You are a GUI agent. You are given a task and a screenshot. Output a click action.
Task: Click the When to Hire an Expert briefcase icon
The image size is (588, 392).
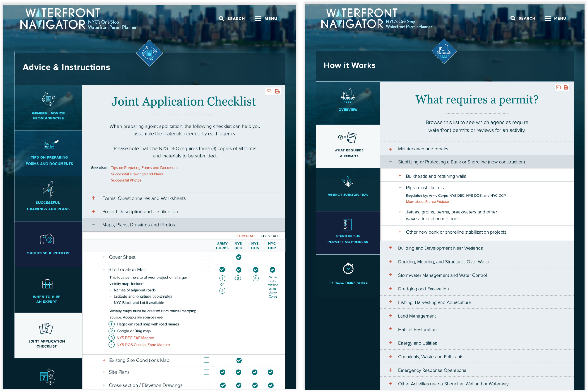tap(47, 284)
